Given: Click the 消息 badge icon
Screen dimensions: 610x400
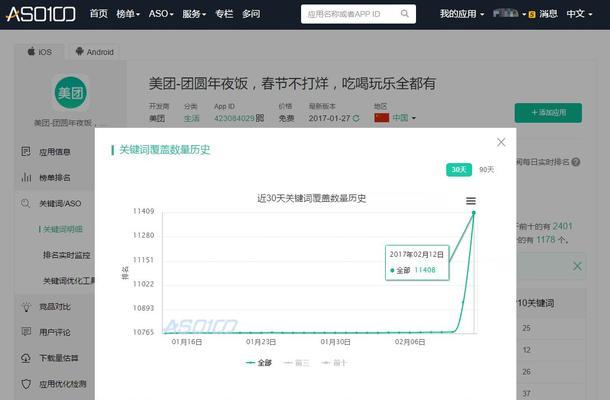Looking at the screenshot, I should (532, 14).
